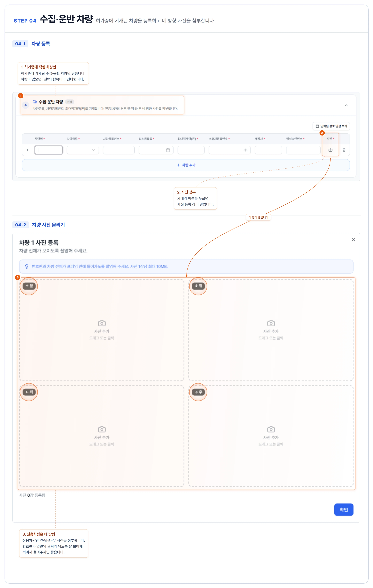The height and width of the screenshot is (588, 373).
Task: Click the 선택 badge next to section title
Action: tap(70, 102)
